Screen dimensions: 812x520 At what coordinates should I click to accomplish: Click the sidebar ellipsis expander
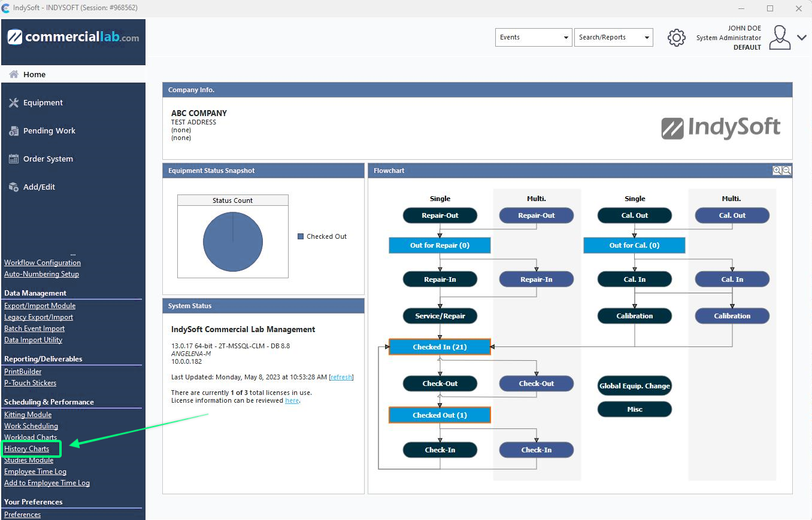point(73,254)
